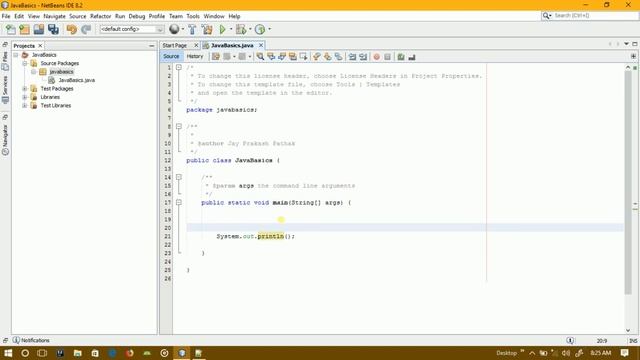Image resolution: width=640 pixels, height=360 pixels.
Task: Click the File Explorer taskbar icon
Action: [x=78, y=353]
